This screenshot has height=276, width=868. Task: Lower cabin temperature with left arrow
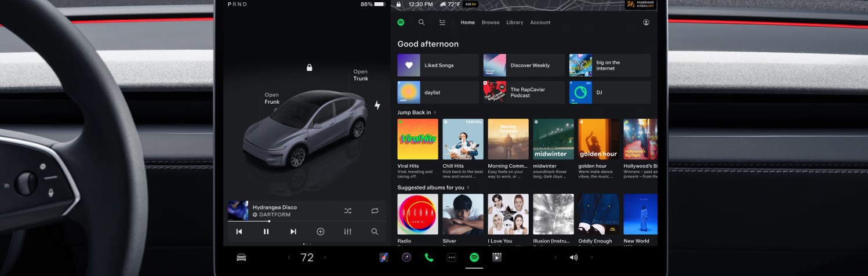pyautogui.click(x=289, y=257)
